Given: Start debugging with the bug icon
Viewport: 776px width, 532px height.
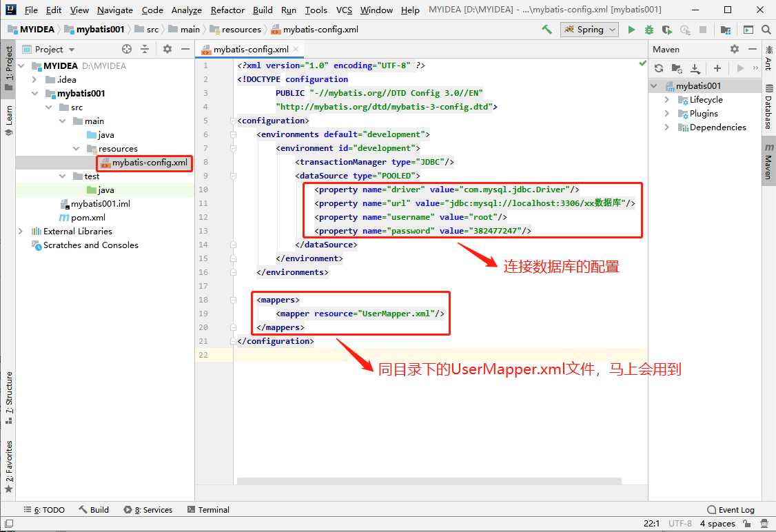Looking at the screenshot, I should coord(649,30).
